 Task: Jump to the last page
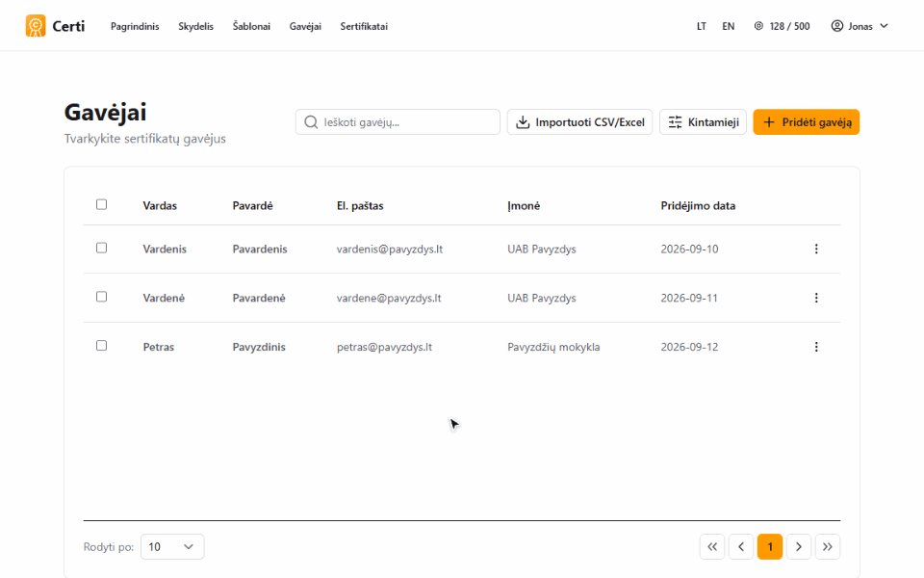(x=828, y=547)
